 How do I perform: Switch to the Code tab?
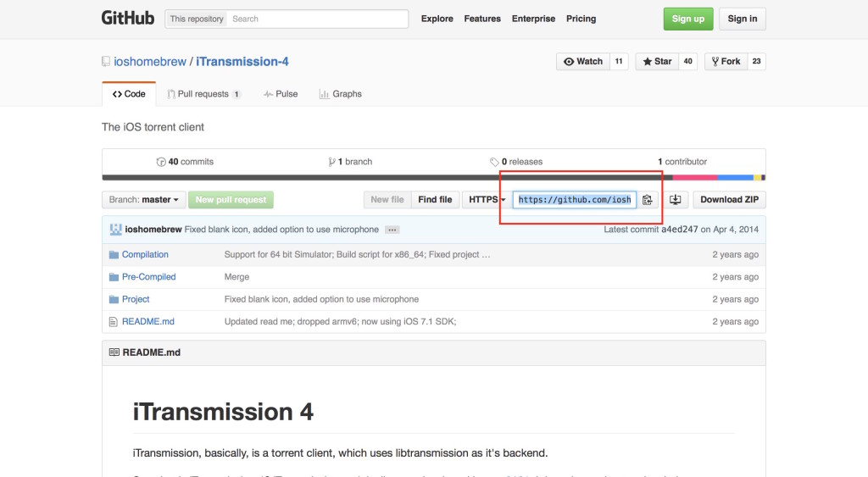pyautogui.click(x=129, y=94)
